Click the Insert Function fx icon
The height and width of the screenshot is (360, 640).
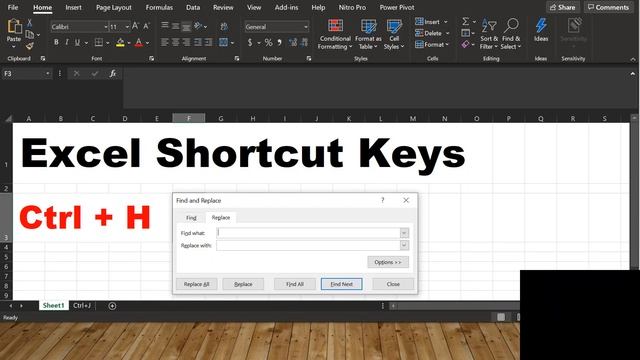113,73
